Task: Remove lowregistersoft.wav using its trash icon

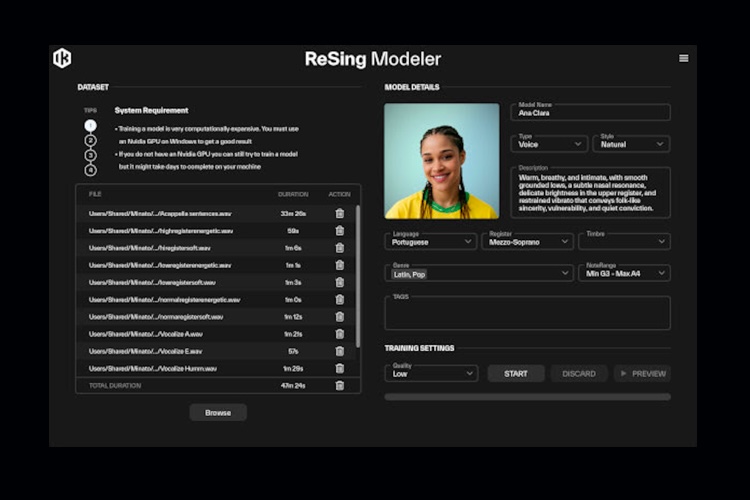Action: (x=340, y=282)
